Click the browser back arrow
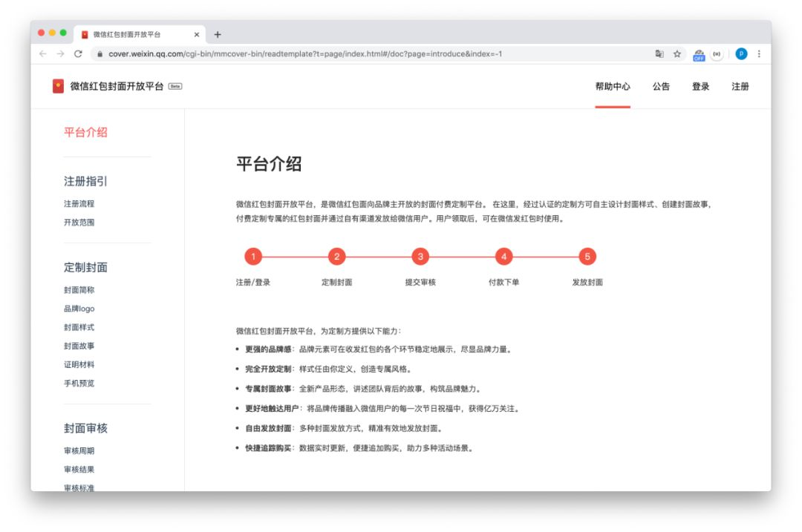This screenshot has width=802, height=532. pyautogui.click(x=43, y=53)
